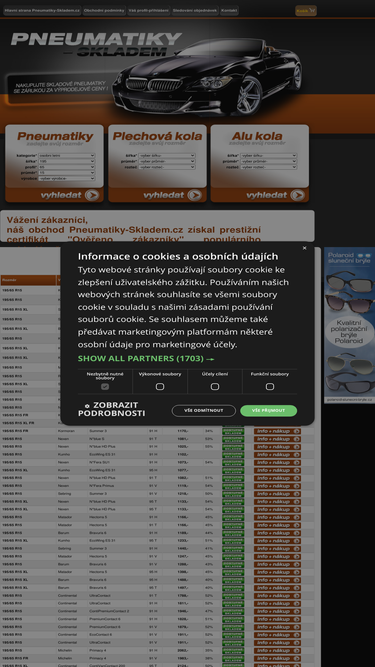Enable the Funkční soubory checkbox

click(270, 387)
